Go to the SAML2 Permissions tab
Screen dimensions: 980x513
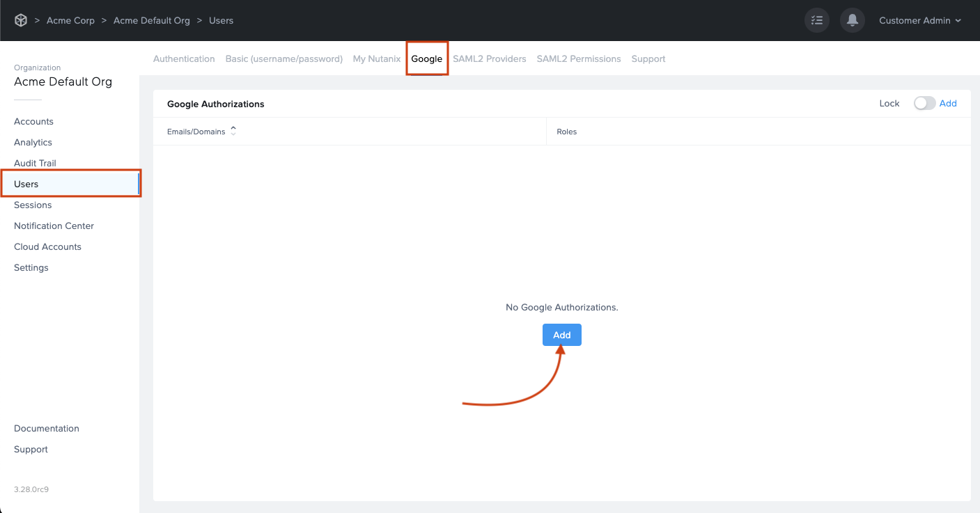click(578, 59)
